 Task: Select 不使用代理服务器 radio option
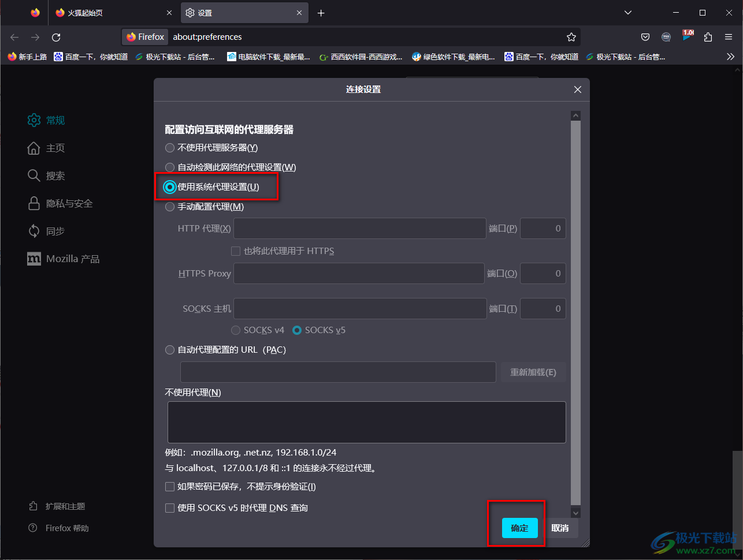[170, 148]
